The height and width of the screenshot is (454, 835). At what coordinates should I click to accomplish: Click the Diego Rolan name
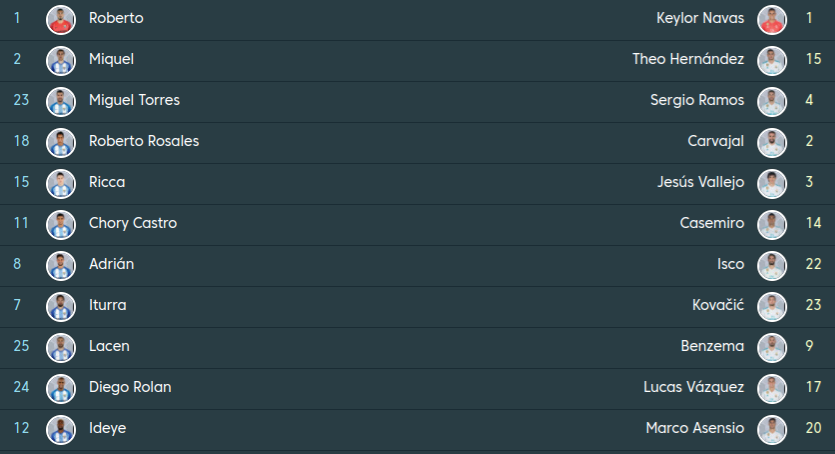pyautogui.click(x=130, y=388)
